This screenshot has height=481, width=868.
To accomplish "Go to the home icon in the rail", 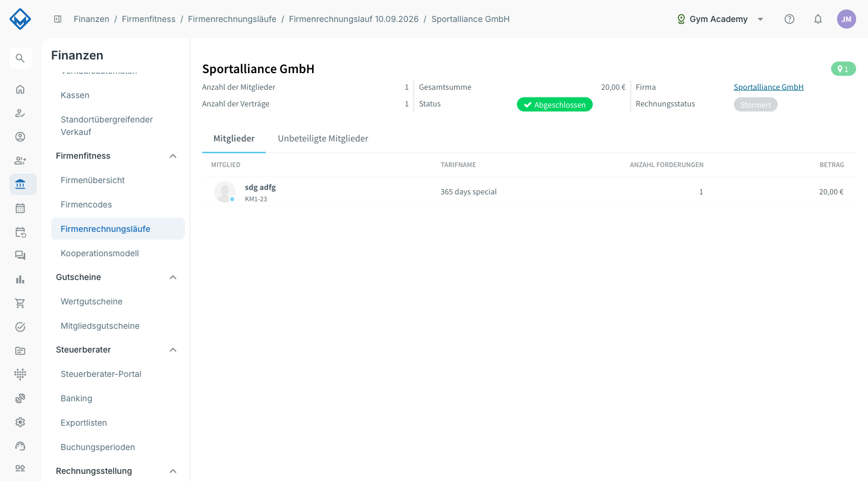I will pyautogui.click(x=20, y=89).
